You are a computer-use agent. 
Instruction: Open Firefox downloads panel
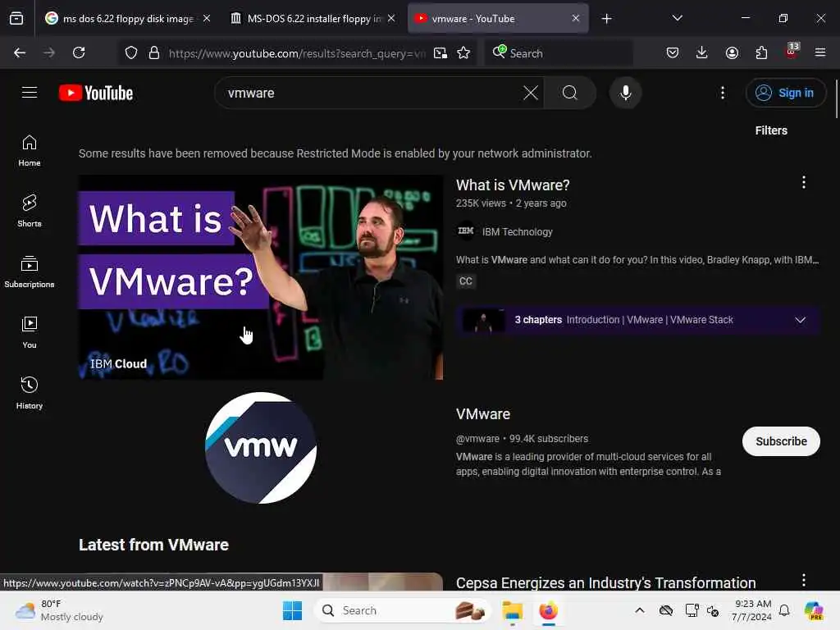pos(702,52)
